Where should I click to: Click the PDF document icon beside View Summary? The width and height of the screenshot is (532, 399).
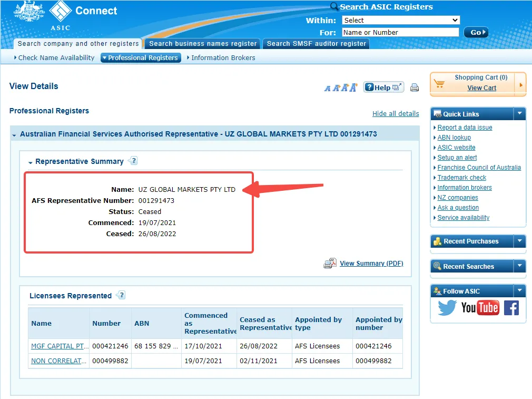pyautogui.click(x=330, y=263)
